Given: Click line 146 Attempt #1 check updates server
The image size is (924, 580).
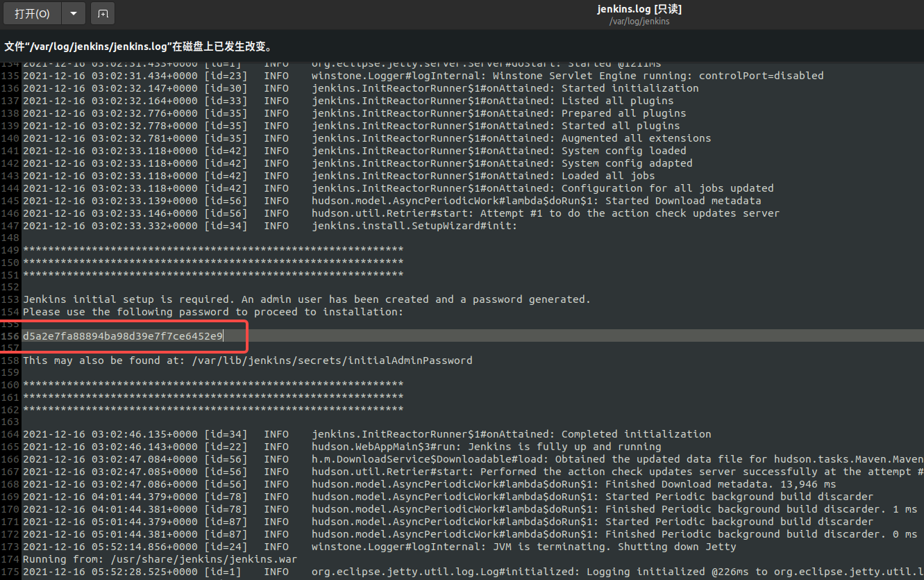Looking at the screenshot, I should (401, 213).
